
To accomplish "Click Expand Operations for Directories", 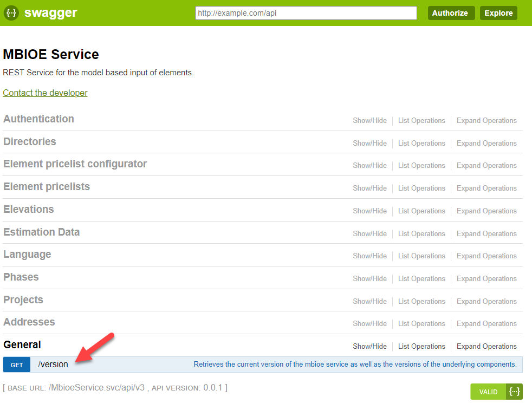I will click(486, 143).
